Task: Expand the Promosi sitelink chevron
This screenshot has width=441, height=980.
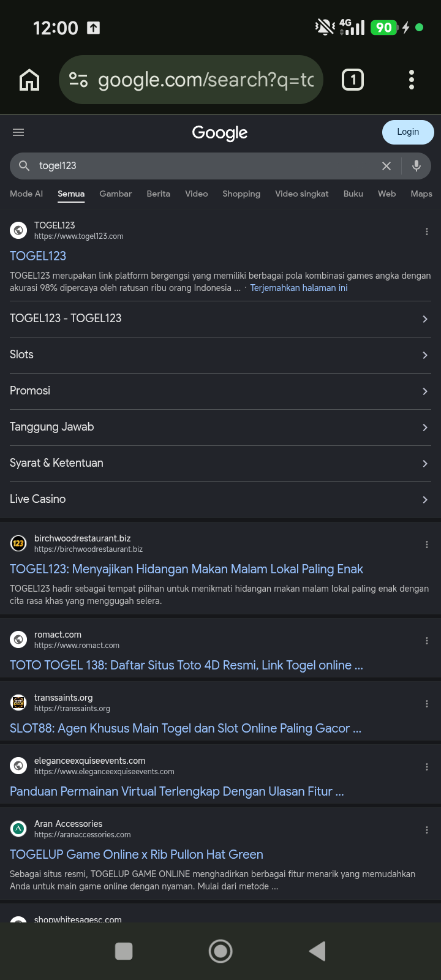Action: [425, 391]
